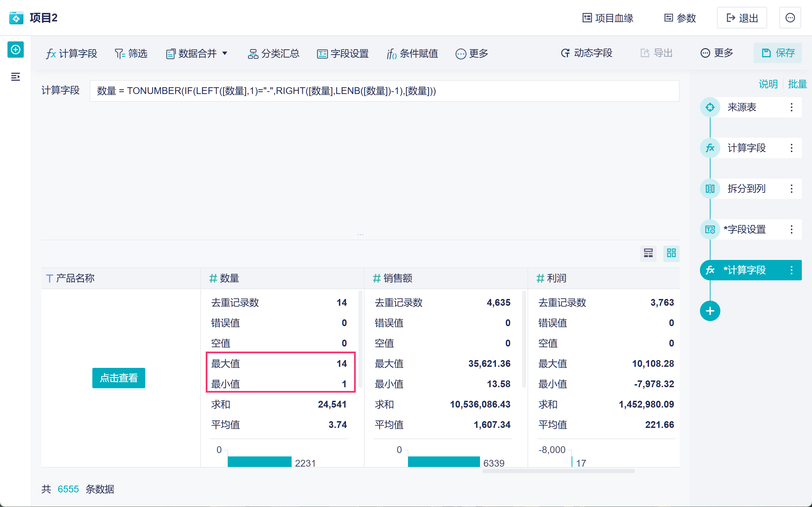Click the teal add-table icon in left sidebar
Screen dimensions: 812x507
[16, 50]
